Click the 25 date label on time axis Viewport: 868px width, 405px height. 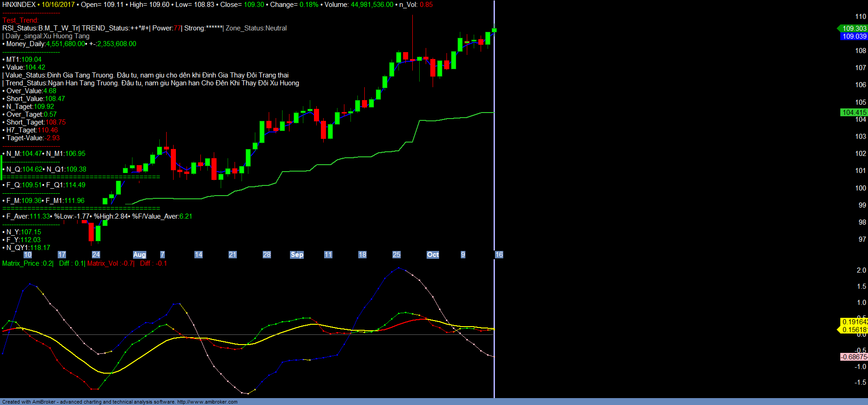coord(396,255)
